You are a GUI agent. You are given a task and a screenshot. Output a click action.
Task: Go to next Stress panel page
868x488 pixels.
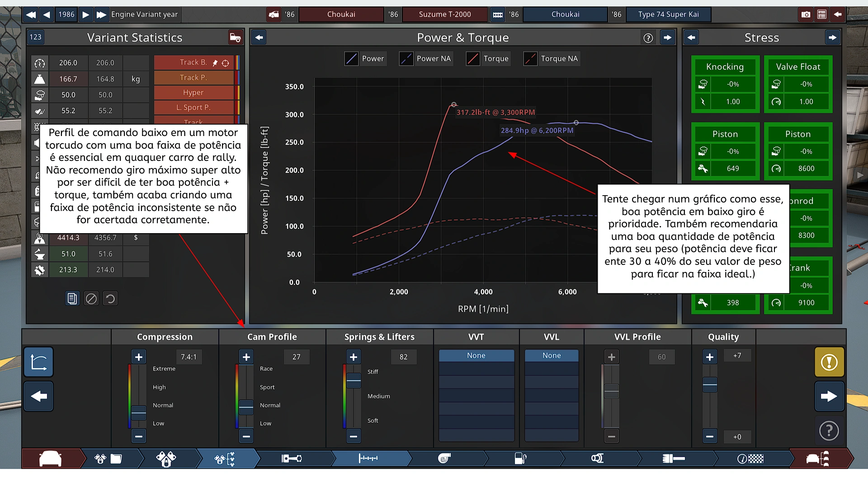(x=832, y=38)
